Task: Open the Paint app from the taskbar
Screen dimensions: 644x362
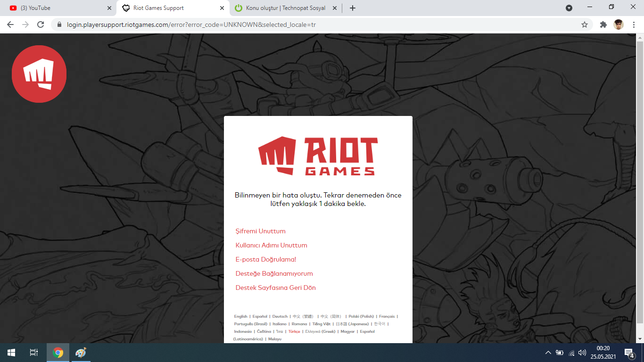Action: tap(81, 353)
